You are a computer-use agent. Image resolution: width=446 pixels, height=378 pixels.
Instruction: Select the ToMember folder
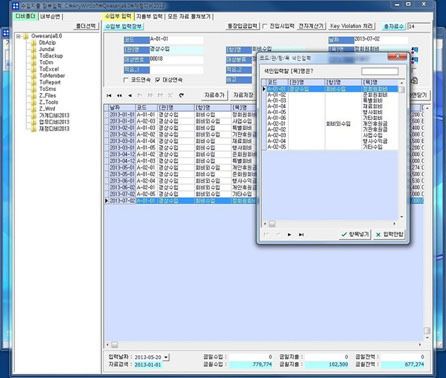52,76
